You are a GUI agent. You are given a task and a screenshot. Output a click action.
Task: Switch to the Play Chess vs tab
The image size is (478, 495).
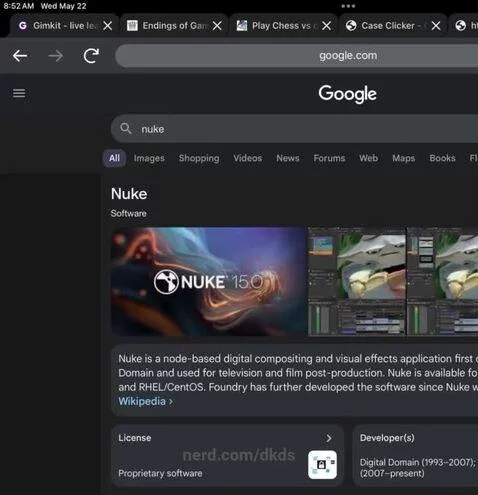point(283,26)
